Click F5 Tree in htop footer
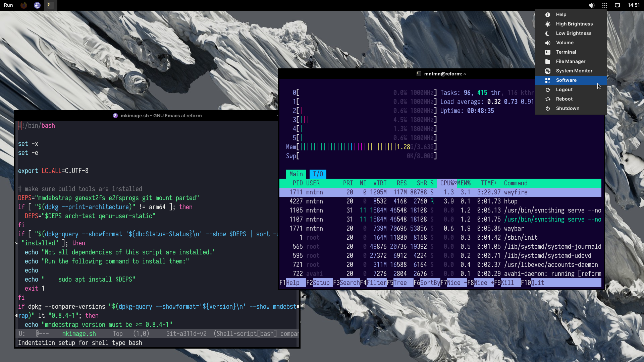644x362 pixels. point(400,283)
